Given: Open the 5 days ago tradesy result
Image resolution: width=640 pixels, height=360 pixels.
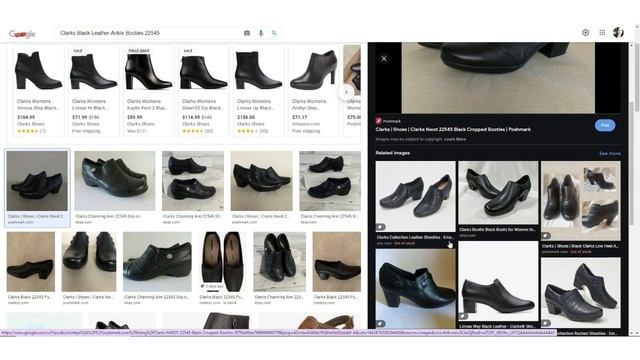Looking at the screenshot, I should coord(222,268).
